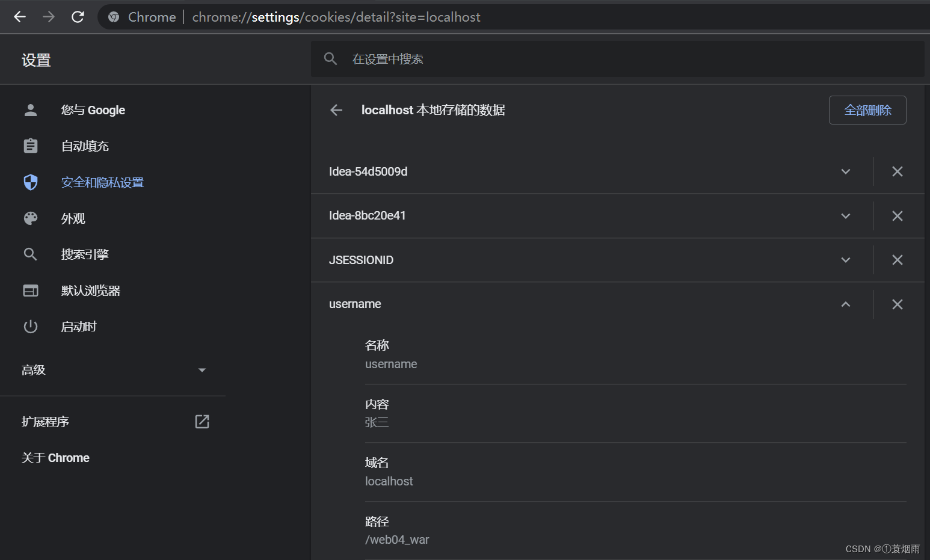Screen dimensions: 930x560
Task: Click the 设置 page title
Action: coord(36,60)
